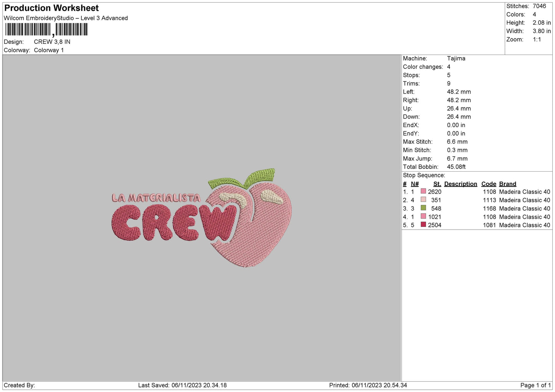The image size is (555, 392).
Task: Click the stitch count 548 in row 3
Action: [436, 208]
